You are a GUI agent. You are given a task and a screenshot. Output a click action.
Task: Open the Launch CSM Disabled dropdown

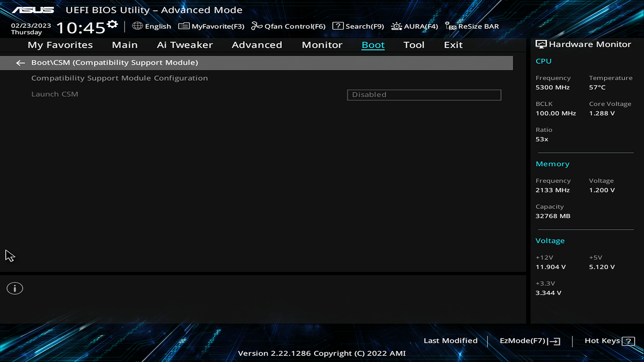(424, 95)
